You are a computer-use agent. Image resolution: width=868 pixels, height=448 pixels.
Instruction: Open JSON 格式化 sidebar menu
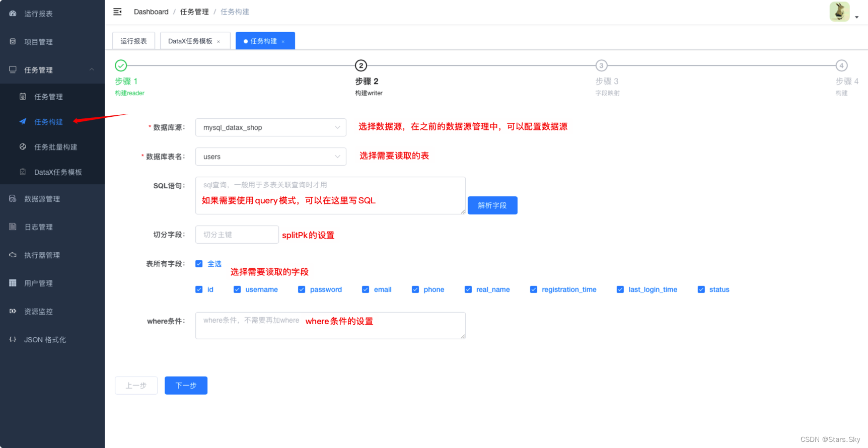(x=52, y=340)
